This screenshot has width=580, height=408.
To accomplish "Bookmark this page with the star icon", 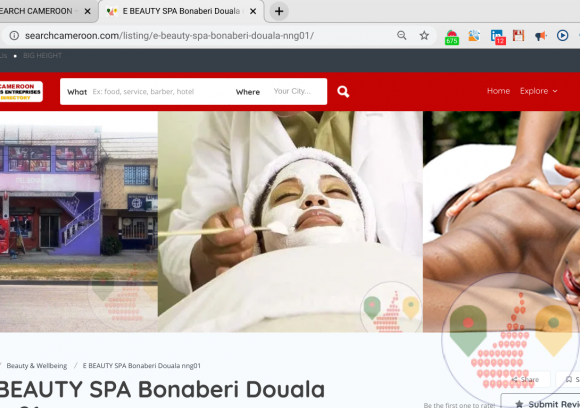I will 424,36.
